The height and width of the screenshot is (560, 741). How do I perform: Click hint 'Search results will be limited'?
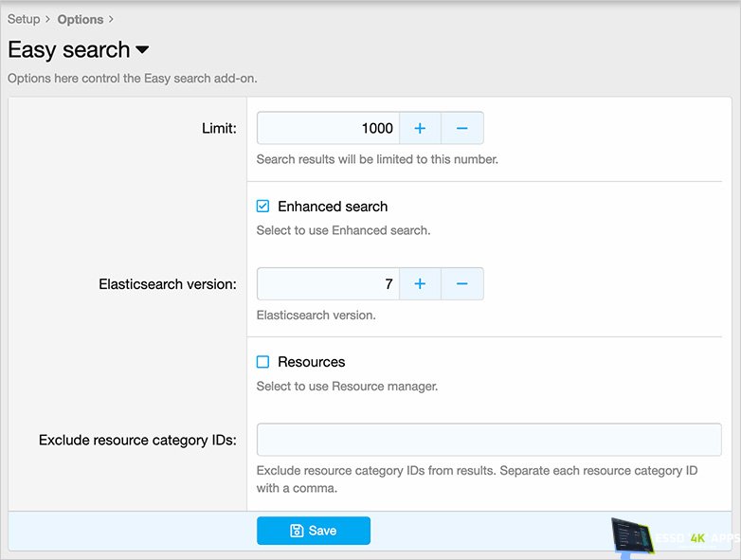click(377, 159)
